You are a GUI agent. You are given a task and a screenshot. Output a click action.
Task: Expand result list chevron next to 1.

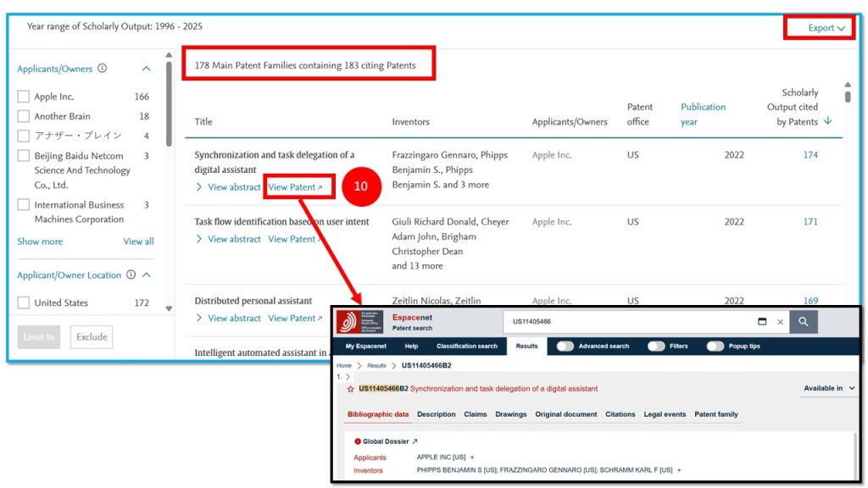click(x=348, y=377)
